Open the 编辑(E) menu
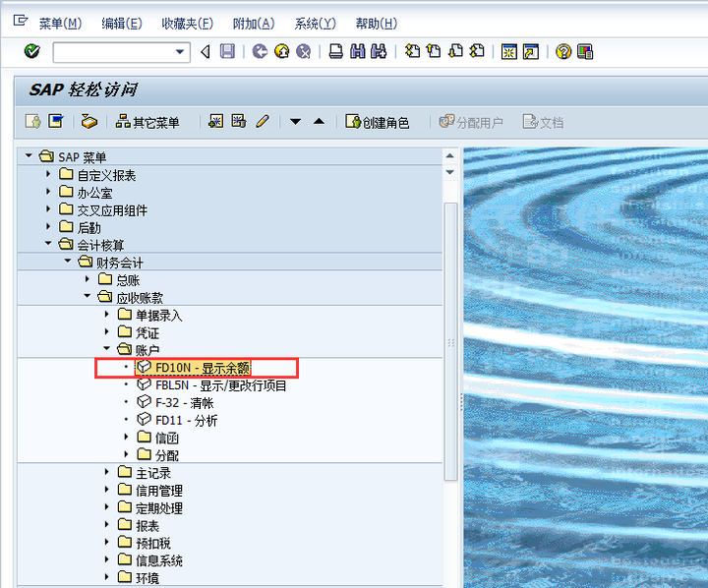708x588 pixels. (x=122, y=24)
